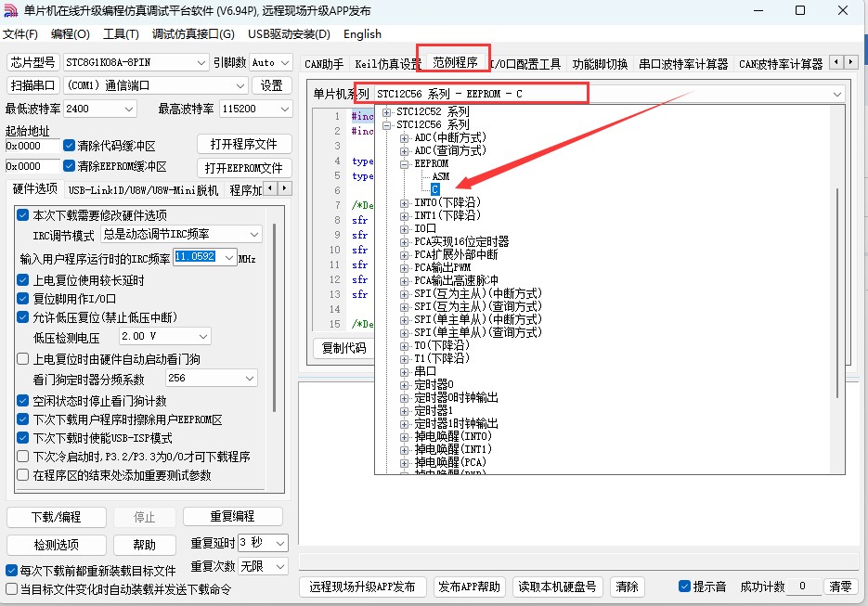The width and height of the screenshot is (868, 606).
Task: Click 远程现场升级APP发布 button
Action: (363, 587)
